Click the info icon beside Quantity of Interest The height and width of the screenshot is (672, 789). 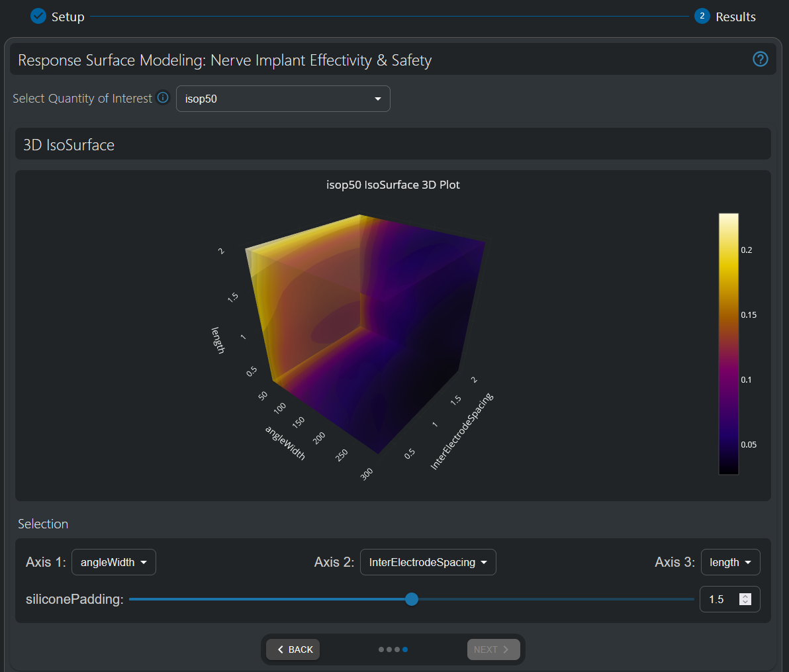click(163, 97)
